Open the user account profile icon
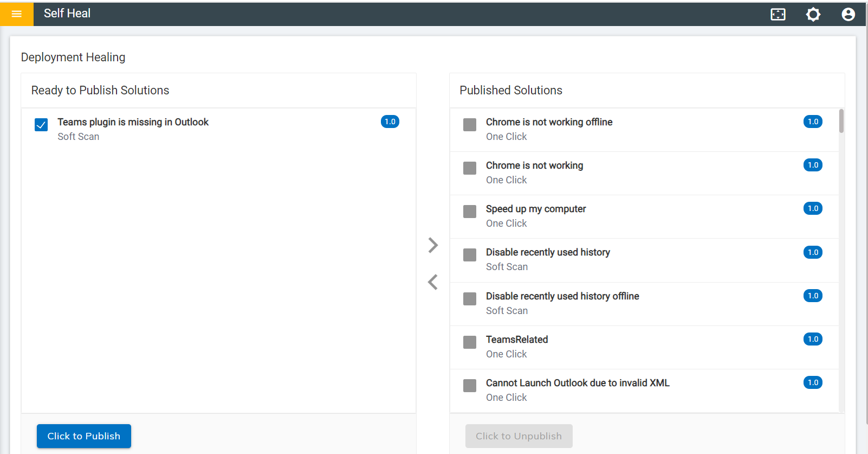868x454 pixels. [848, 15]
